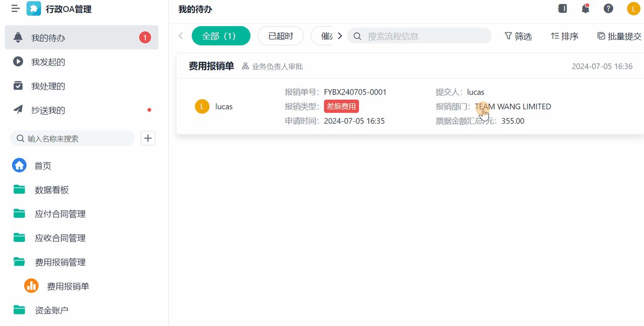Open the 筛选 filter options
644x326 pixels.
(x=518, y=36)
